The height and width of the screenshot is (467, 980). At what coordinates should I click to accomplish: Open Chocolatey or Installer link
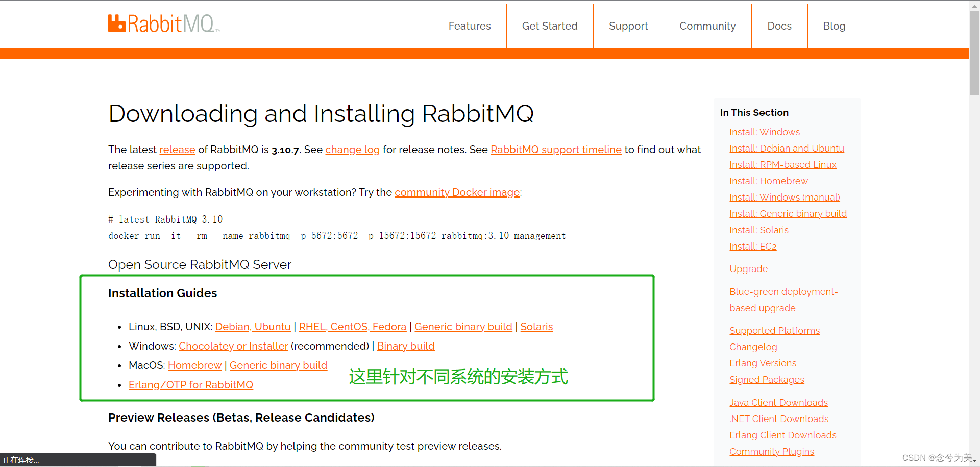pos(233,346)
